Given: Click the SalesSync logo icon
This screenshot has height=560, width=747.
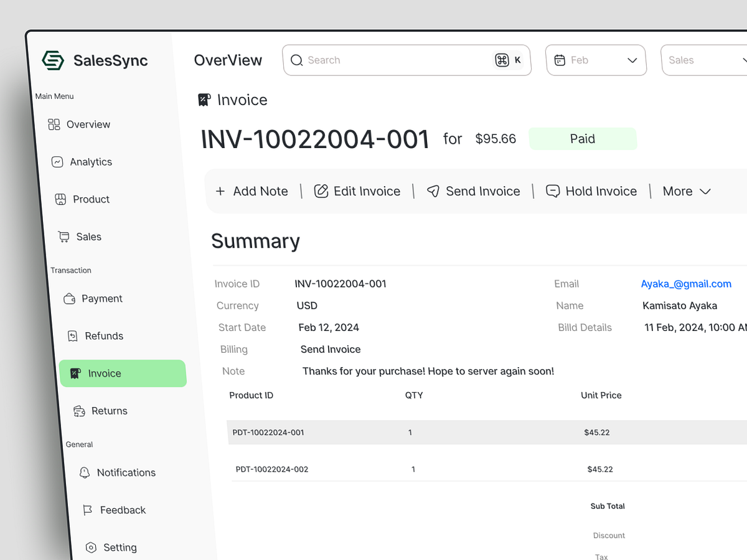Looking at the screenshot, I should [53, 60].
